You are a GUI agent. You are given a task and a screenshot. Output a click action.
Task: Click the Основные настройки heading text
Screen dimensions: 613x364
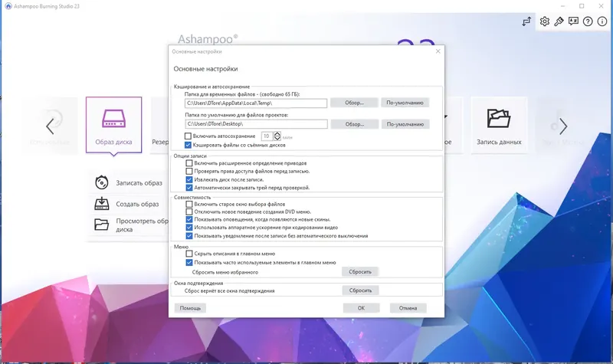pos(205,69)
